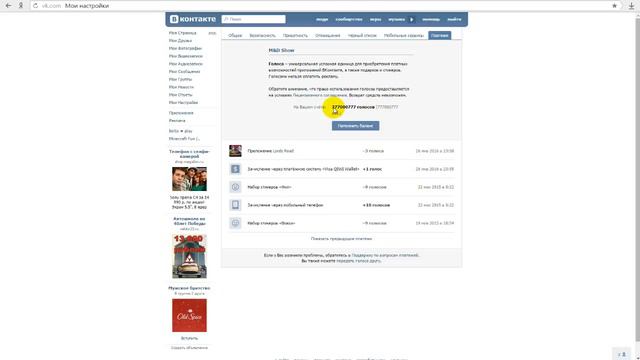Switch to the Чёрный список tab
This screenshot has height=360, width=640.
[x=362, y=36]
